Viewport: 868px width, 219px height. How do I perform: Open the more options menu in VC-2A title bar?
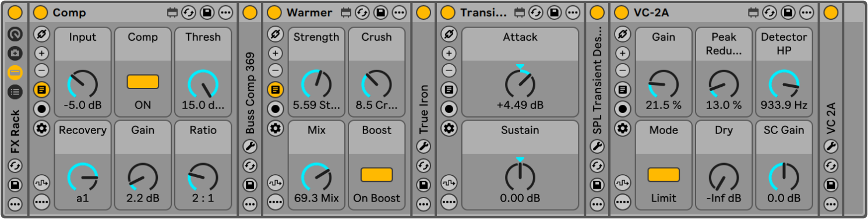click(x=807, y=12)
